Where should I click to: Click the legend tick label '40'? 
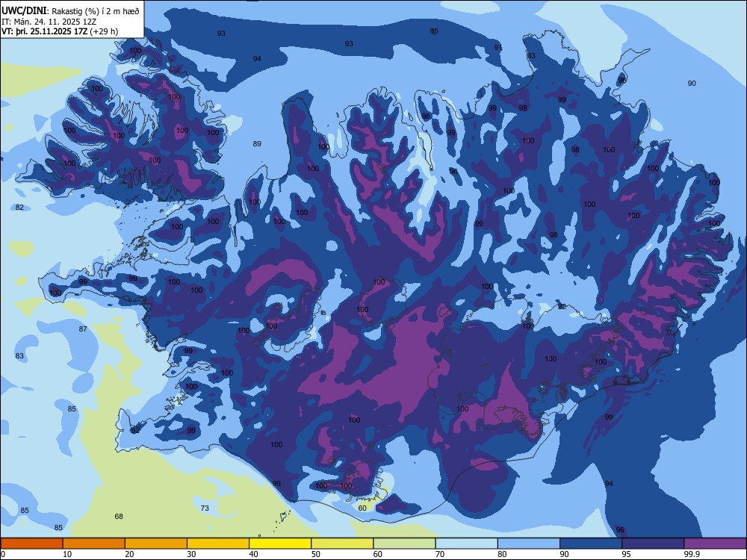(x=253, y=554)
